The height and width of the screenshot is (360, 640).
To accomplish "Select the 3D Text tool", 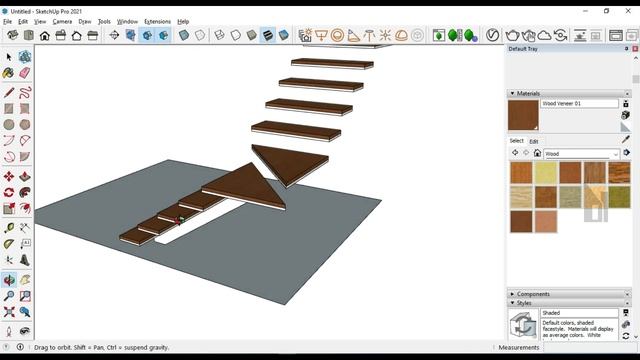I will click(x=25, y=260).
